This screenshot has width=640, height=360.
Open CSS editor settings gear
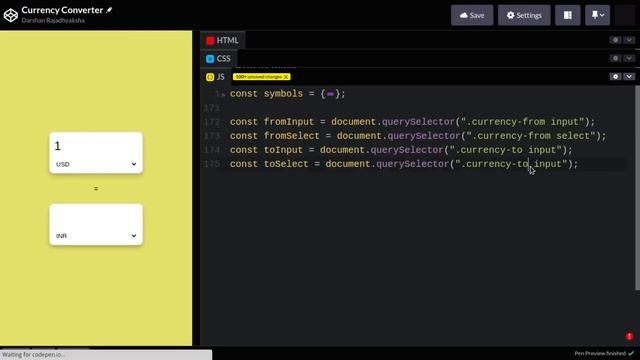click(x=616, y=58)
